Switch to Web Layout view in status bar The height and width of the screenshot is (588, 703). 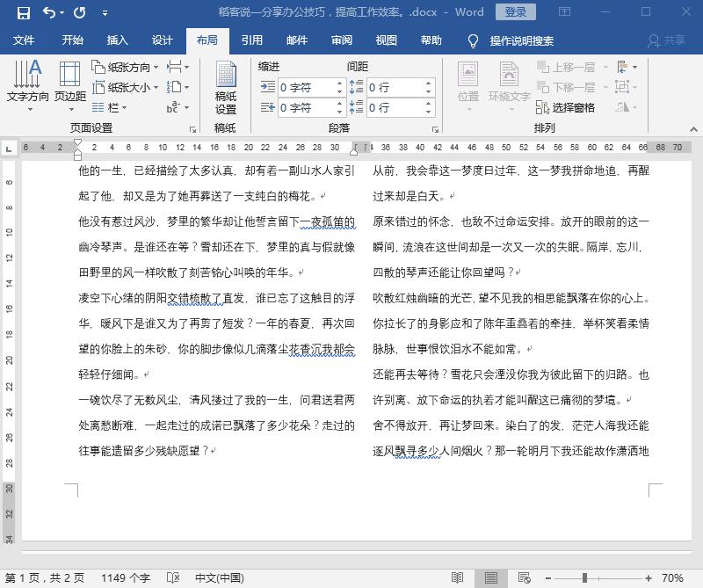coord(523,578)
